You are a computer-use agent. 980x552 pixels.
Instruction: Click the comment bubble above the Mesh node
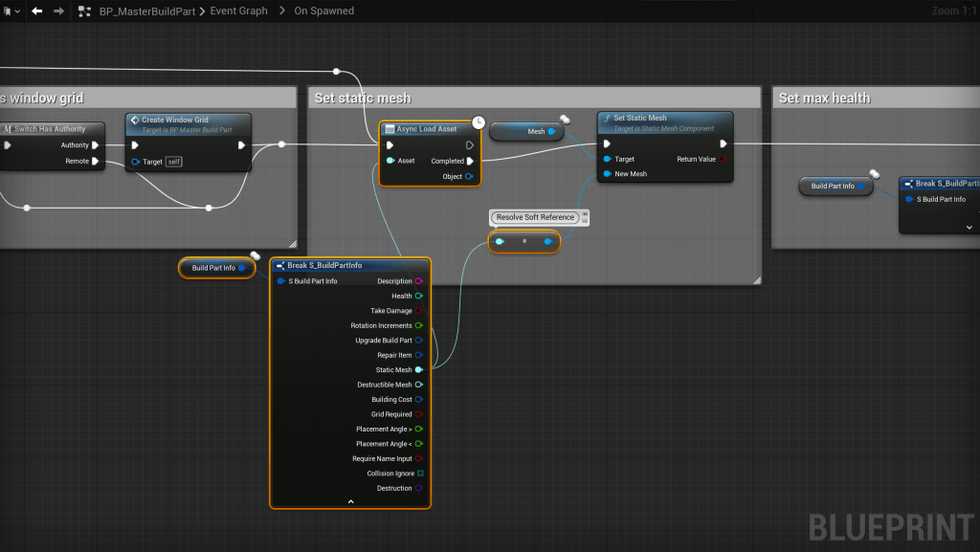pyautogui.click(x=566, y=120)
